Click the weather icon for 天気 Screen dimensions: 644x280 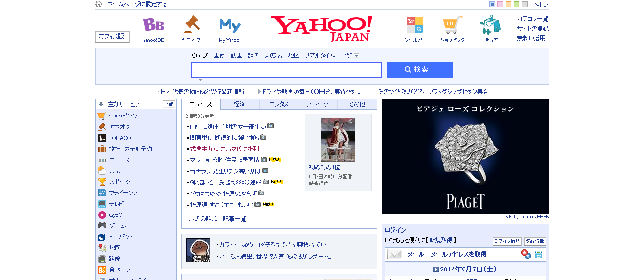[102, 171]
